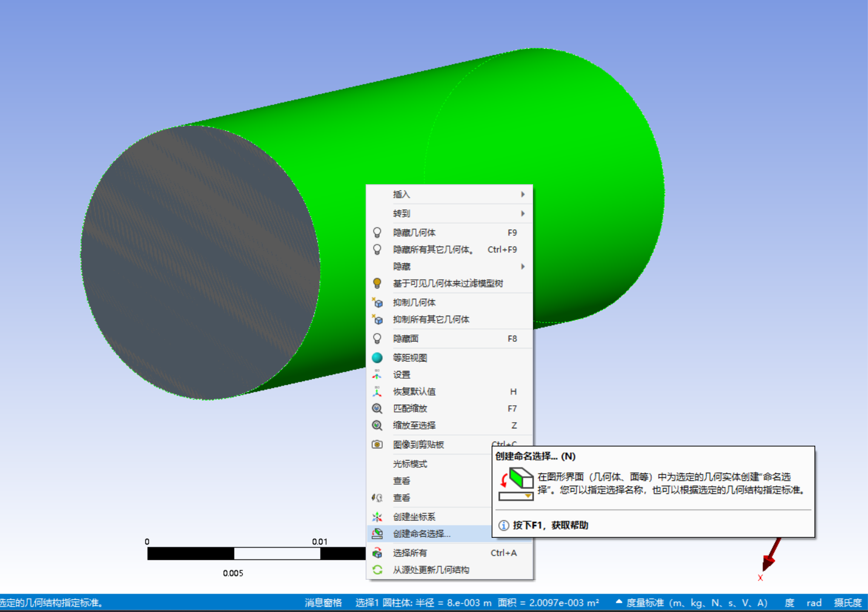Click the 创建坐标系 icon
This screenshot has width=868, height=612.
coord(377,517)
